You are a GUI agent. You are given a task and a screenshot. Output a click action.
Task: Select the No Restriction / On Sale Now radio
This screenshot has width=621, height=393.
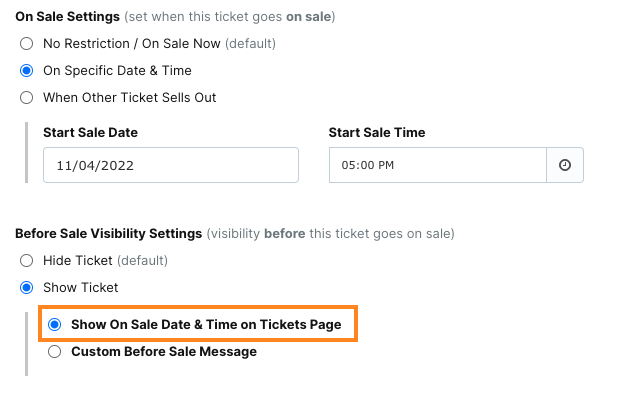pyautogui.click(x=27, y=44)
